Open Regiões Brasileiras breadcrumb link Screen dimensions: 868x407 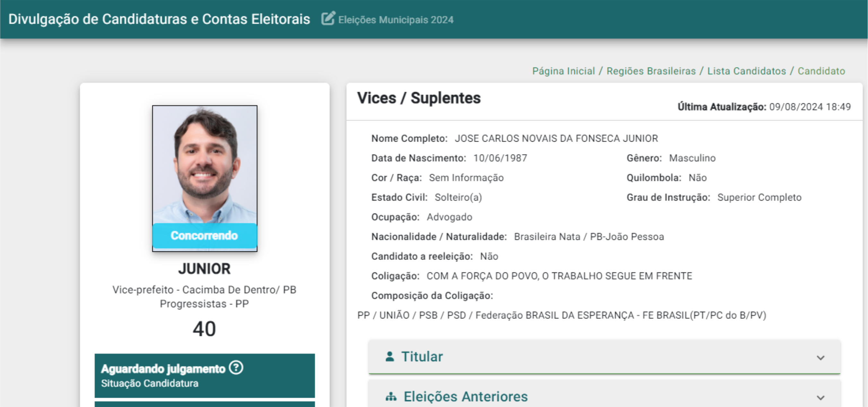coord(651,71)
